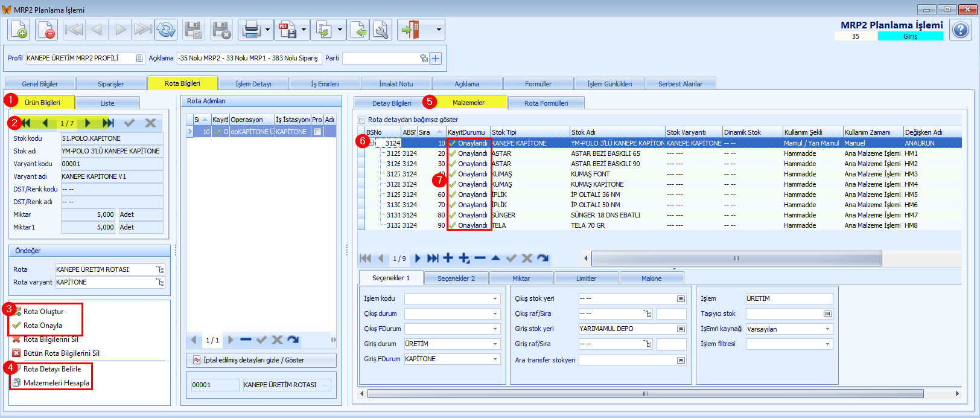Go to the first product record in Ürün Bilgileri
This screenshot has height=418, width=980.
click(26, 123)
